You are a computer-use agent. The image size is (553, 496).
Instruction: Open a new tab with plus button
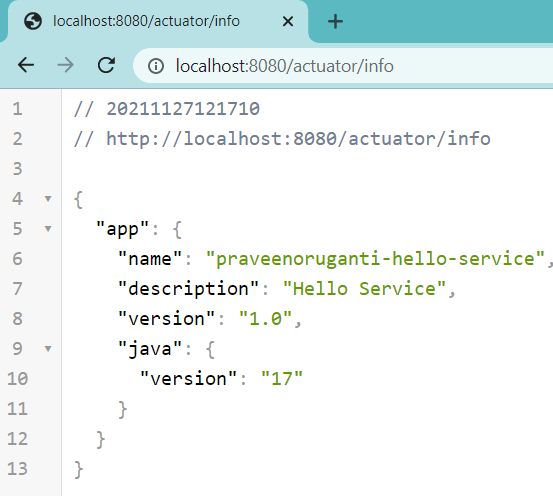point(335,22)
